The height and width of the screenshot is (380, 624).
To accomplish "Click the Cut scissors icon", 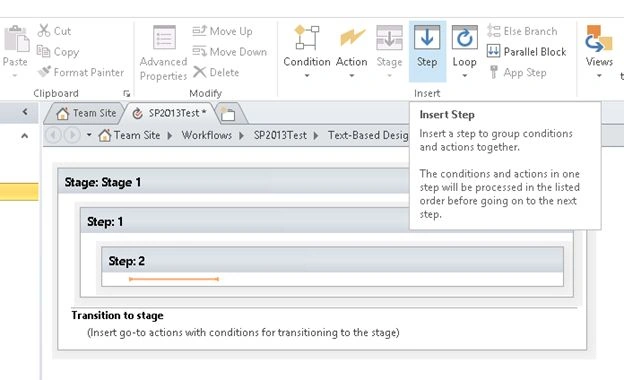I will tap(44, 31).
